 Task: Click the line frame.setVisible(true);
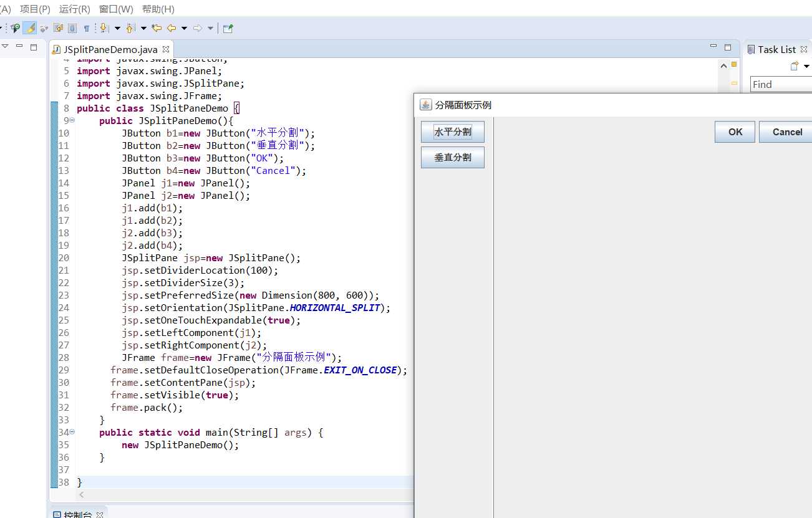pyautogui.click(x=175, y=395)
